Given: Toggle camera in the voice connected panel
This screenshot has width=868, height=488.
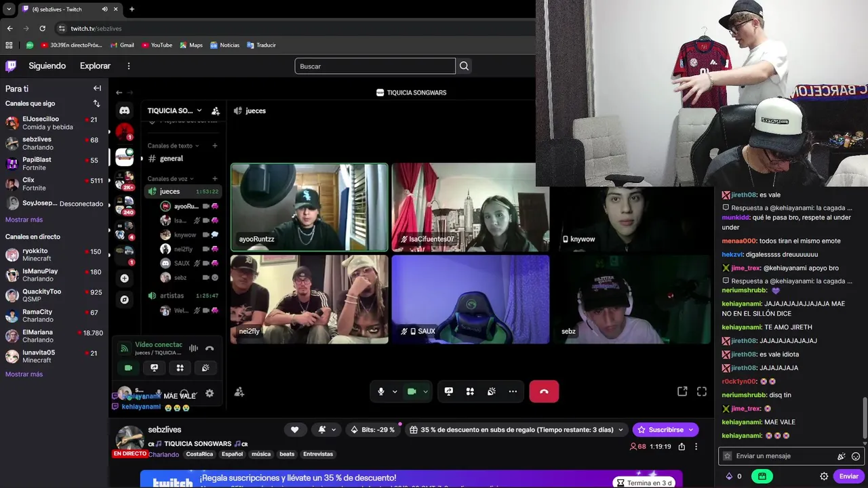Looking at the screenshot, I should (x=128, y=368).
